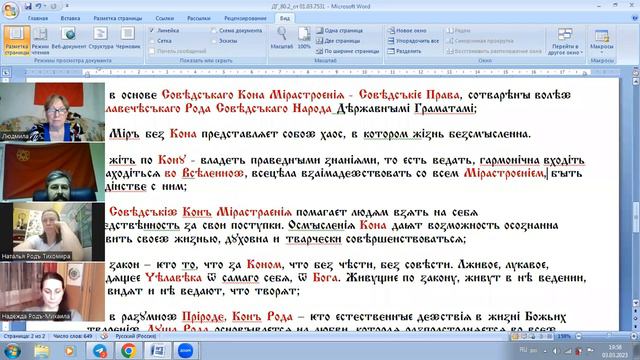This screenshot has height=360, width=640.
Task: Click spell check status icon
Action: [x=104, y=336]
